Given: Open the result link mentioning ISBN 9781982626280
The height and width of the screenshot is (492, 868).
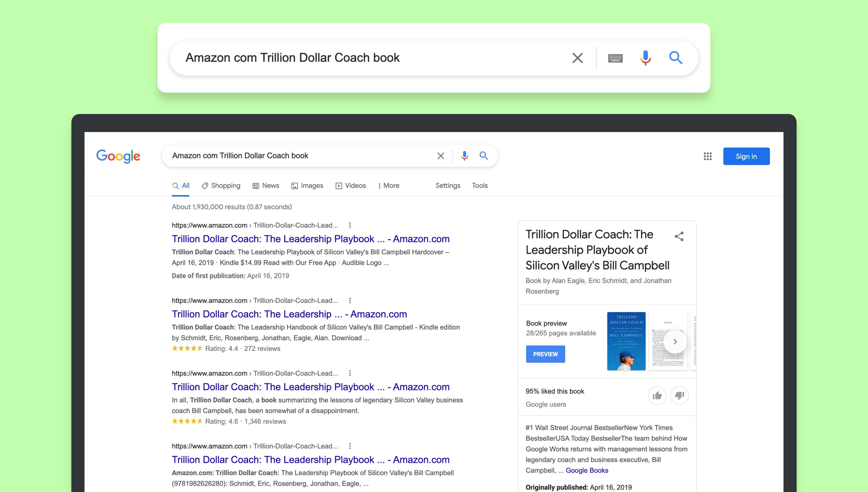Looking at the screenshot, I should click(311, 460).
